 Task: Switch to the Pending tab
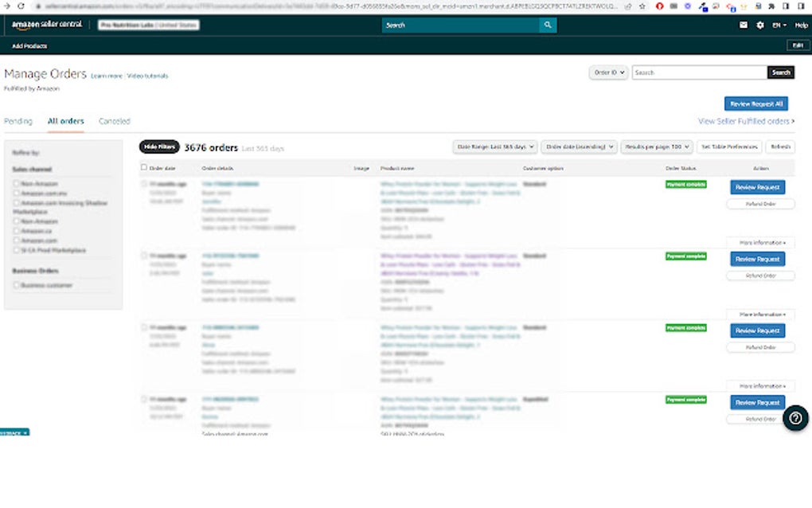(x=18, y=121)
